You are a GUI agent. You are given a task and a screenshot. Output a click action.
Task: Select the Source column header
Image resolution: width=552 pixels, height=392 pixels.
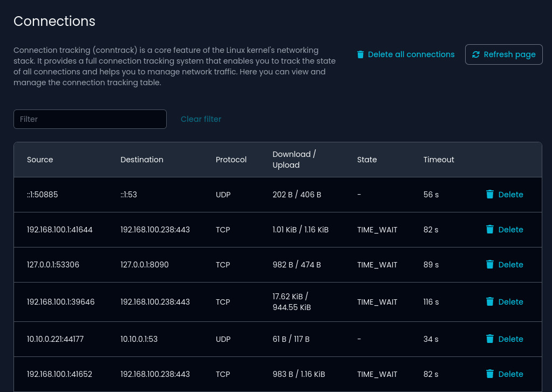(40, 160)
